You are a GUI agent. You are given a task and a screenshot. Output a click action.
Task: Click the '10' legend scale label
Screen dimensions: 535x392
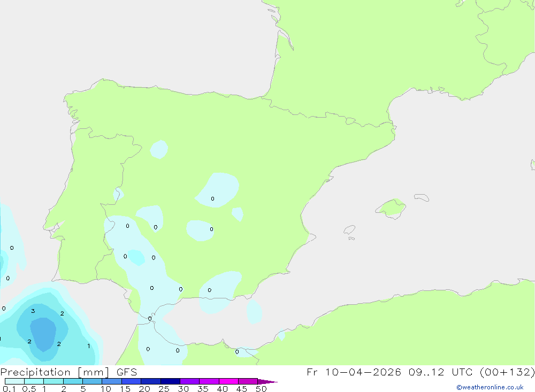click(x=105, y=389)
